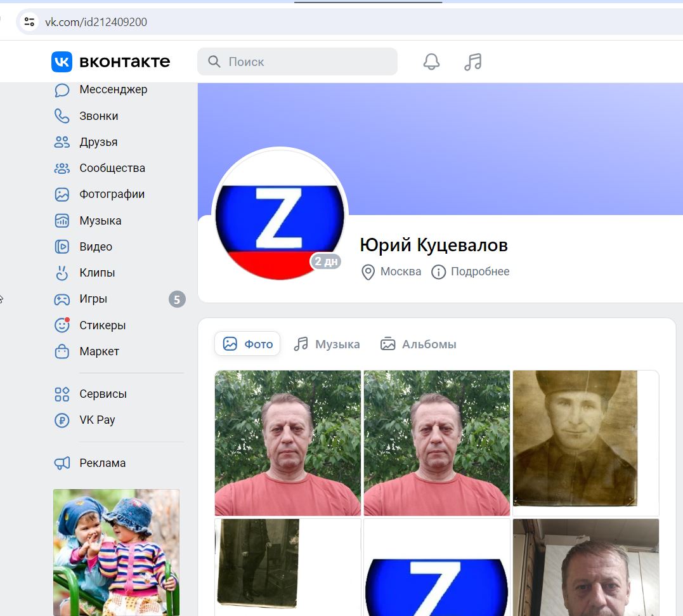Image resolution: width=683 pixels, height=616 pixels.
Task: Open the second red-shirt man photo
Action: point(437,443)
